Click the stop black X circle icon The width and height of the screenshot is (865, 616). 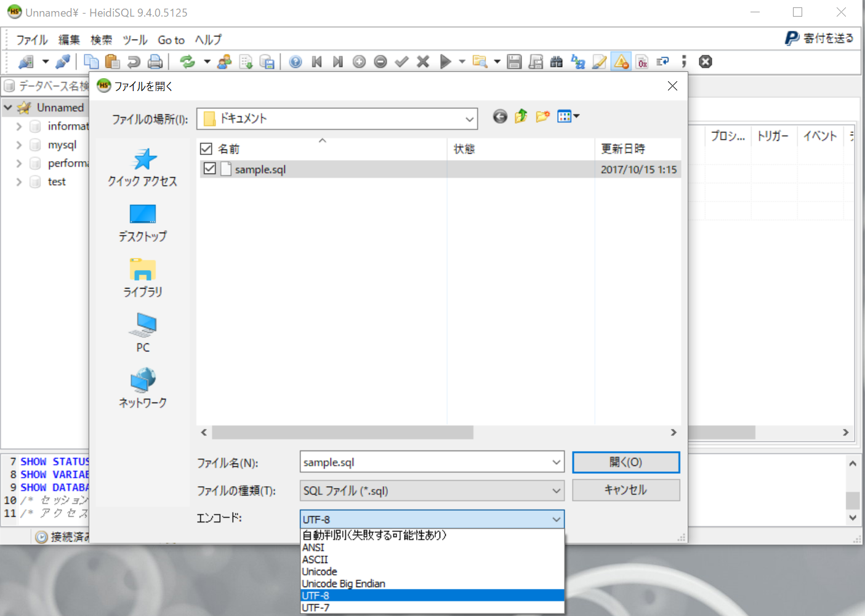(x=706, y=62)
